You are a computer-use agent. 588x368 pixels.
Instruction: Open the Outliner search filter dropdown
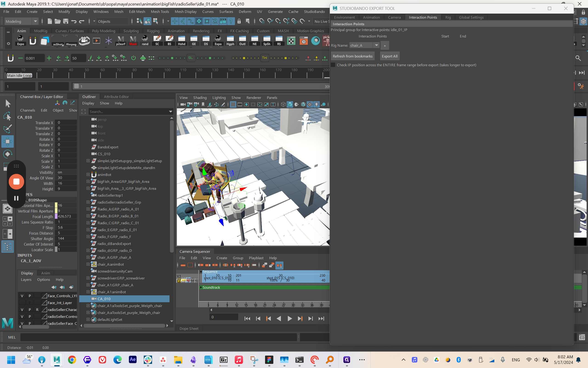[170, 112]
